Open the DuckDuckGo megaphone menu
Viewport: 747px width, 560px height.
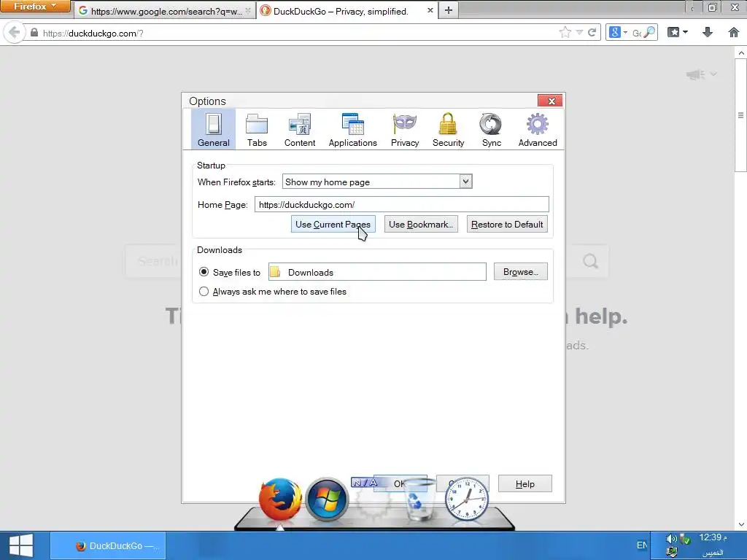(701, 74)
